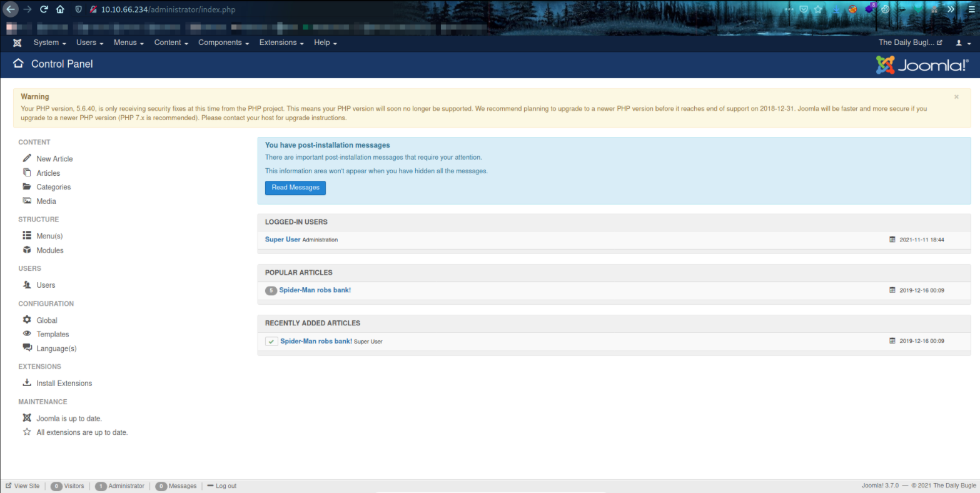
Task: Click the insecure connection padlock icon
Action: pyautogui.click(x=93, y=9)
